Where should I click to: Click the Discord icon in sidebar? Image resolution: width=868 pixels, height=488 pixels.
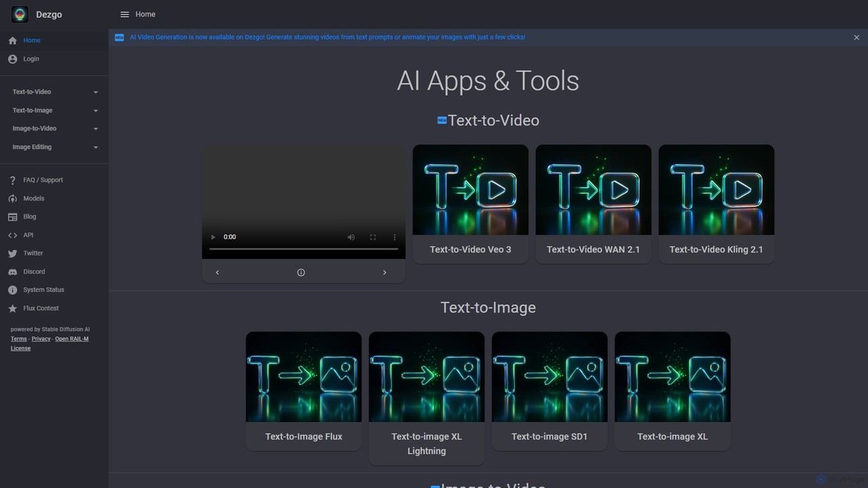pyautogui.click(x=12, y=272)
